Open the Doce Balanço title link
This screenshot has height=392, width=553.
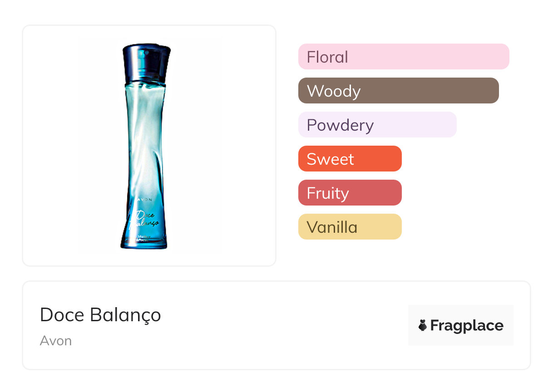point(100,315)
